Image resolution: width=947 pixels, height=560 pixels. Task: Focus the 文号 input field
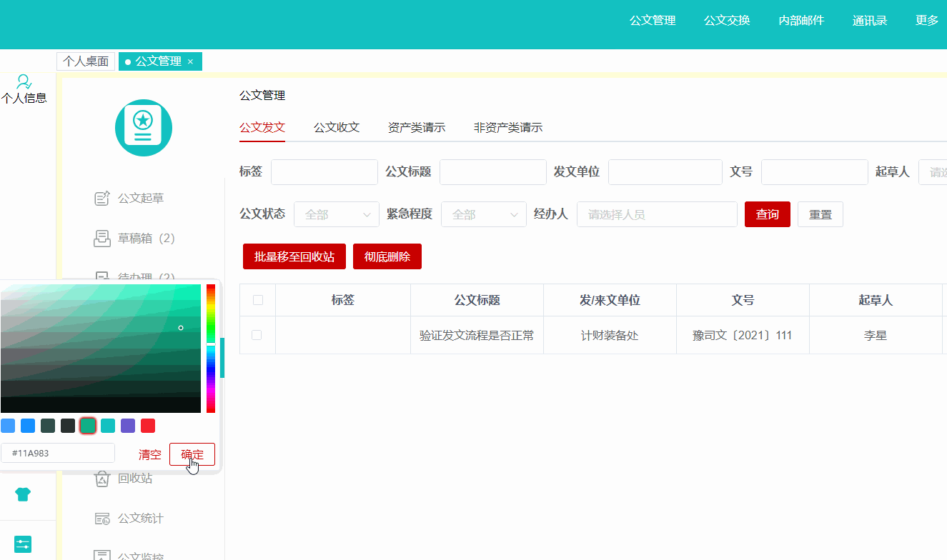(x=815, y=172)
